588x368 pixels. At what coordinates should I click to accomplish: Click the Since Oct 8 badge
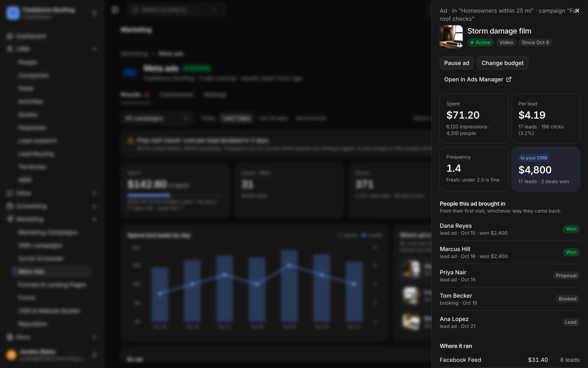535,43
